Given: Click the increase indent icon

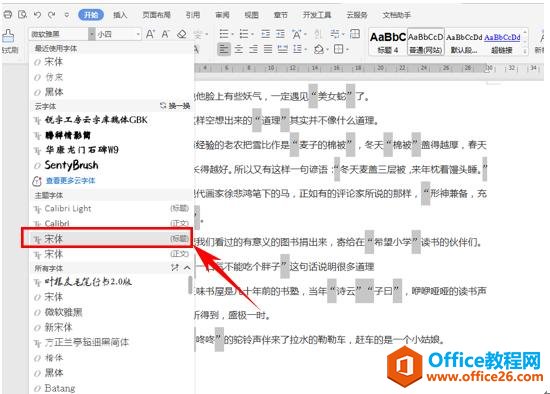Looking at the screenshot, I should click(280, 34).
